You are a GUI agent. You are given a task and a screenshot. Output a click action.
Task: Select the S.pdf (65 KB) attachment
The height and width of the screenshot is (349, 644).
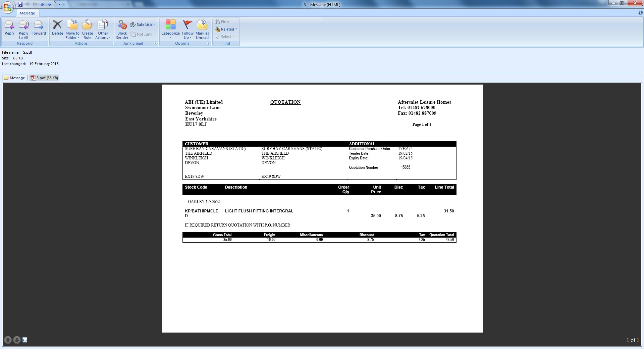[44, 78]
